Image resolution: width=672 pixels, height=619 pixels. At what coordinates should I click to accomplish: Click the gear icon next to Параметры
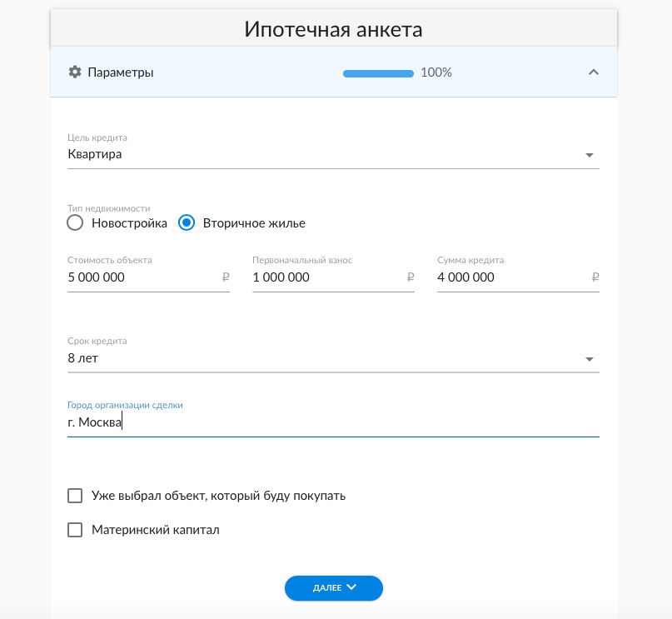75,72
